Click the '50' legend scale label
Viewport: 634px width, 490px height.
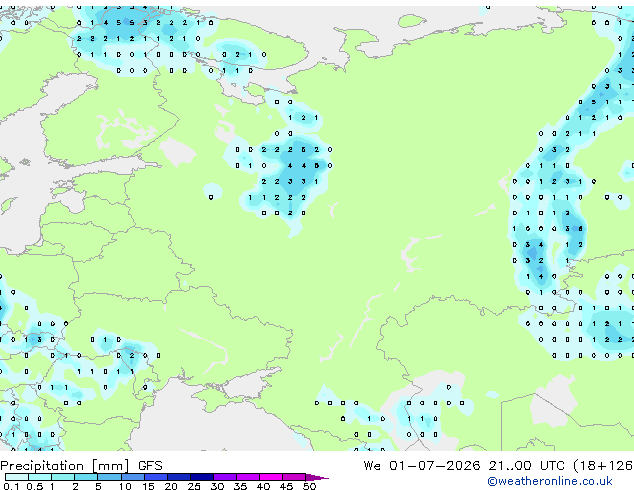click(x=309, y=486)
